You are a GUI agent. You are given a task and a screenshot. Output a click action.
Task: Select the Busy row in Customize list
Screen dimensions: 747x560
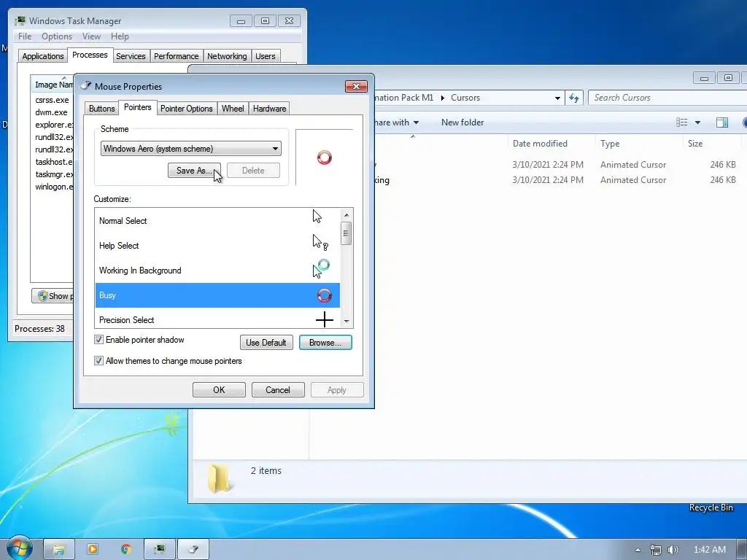217,295
